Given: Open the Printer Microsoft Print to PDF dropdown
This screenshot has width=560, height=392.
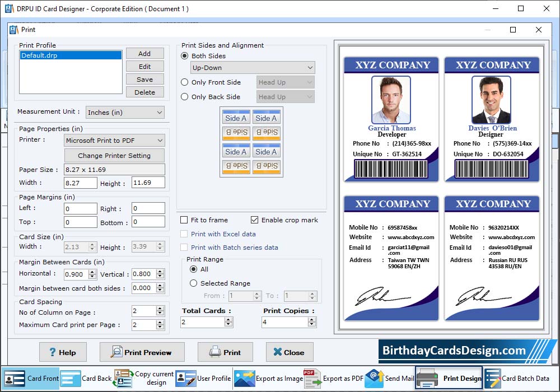Looking at the screenshot, I should pyautogui.click(x=114, y=141).
